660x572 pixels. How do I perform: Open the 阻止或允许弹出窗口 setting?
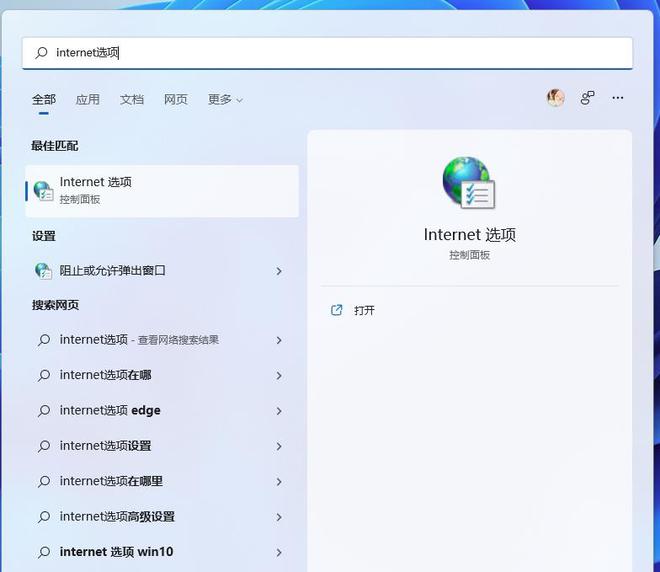(x=162, y=271)
